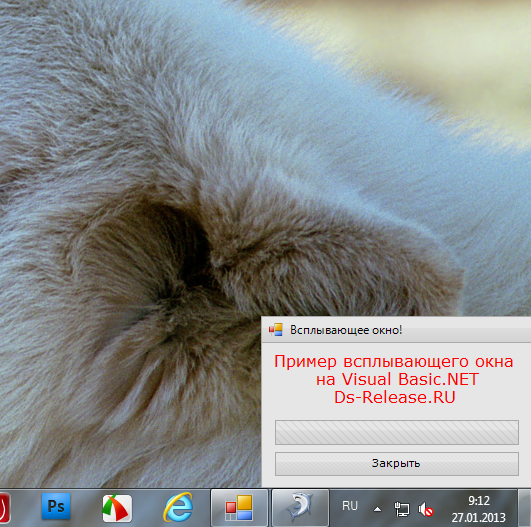Launch the FastStone Capture taskbar icon
Screen dimensions: 531x527
[117, 508]
